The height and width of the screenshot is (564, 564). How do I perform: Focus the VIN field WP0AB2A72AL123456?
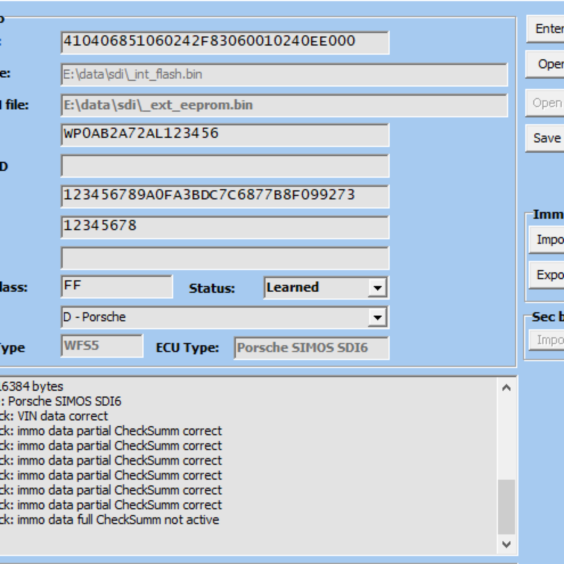tap(225, 135)
